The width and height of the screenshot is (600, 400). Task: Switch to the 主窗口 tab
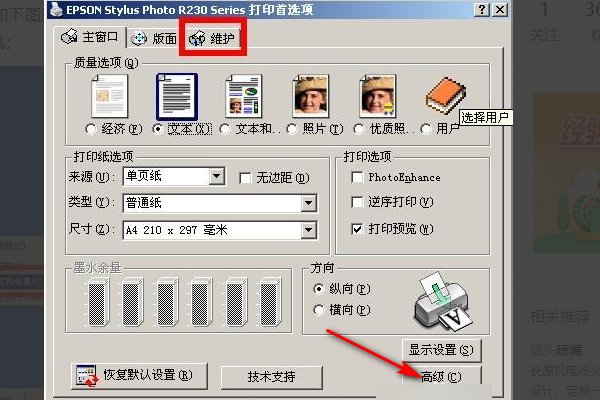[x=90, y=38]
